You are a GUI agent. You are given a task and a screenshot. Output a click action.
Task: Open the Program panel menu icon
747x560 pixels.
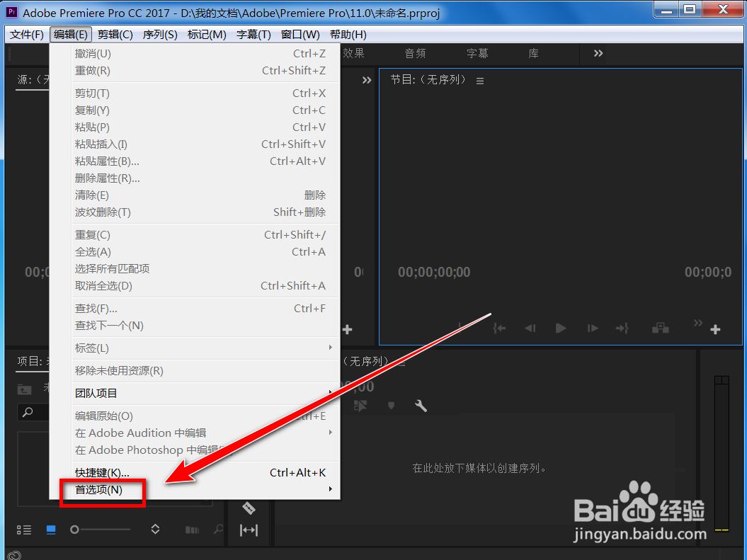point(480,81)
